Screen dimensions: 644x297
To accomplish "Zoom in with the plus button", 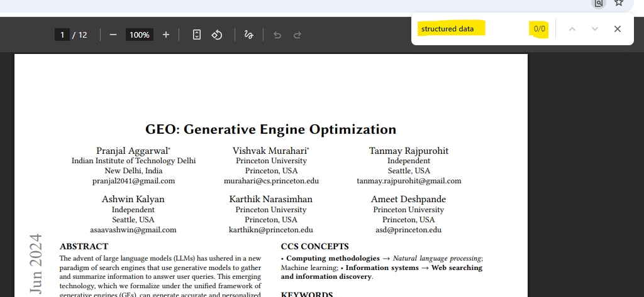I will (166, 35).
